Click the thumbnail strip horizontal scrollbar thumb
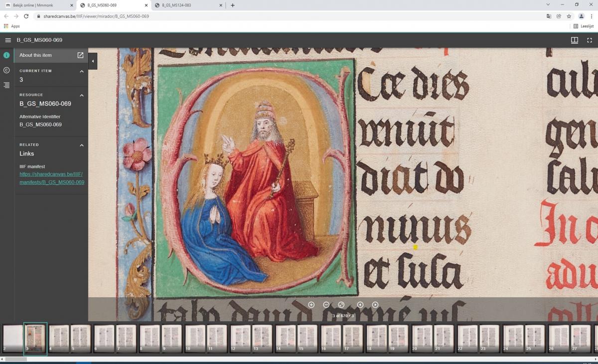Viewport: 598px width, 364px height. [x=16, y=359]
